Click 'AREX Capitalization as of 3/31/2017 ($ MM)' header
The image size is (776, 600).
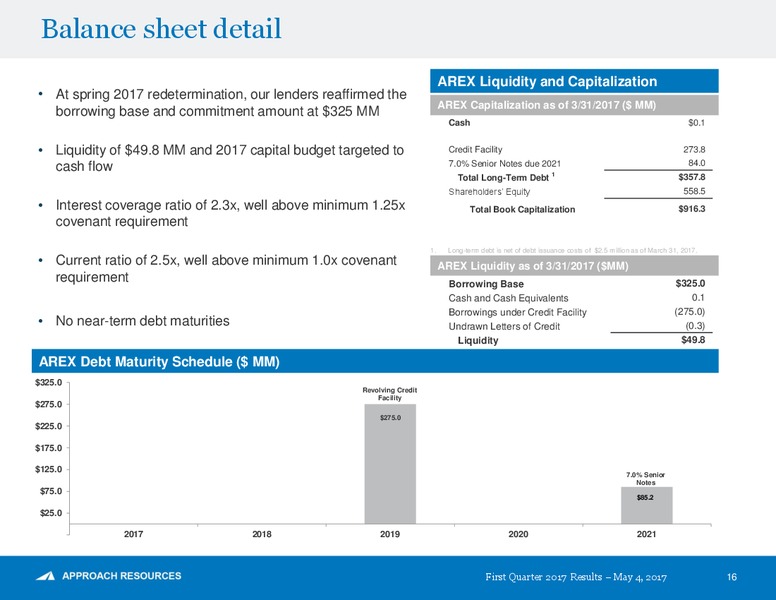(x=574, y=105)
